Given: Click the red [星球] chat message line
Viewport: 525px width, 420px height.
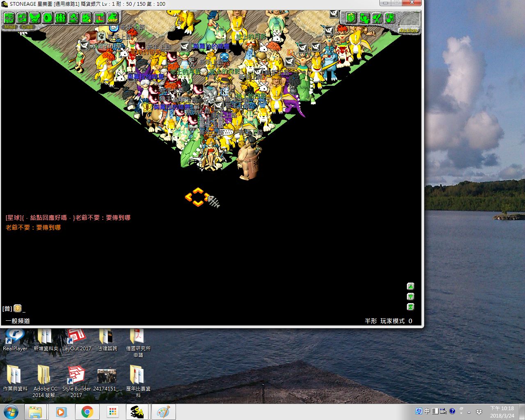Looking at the screenshot, I should [68, 217].
